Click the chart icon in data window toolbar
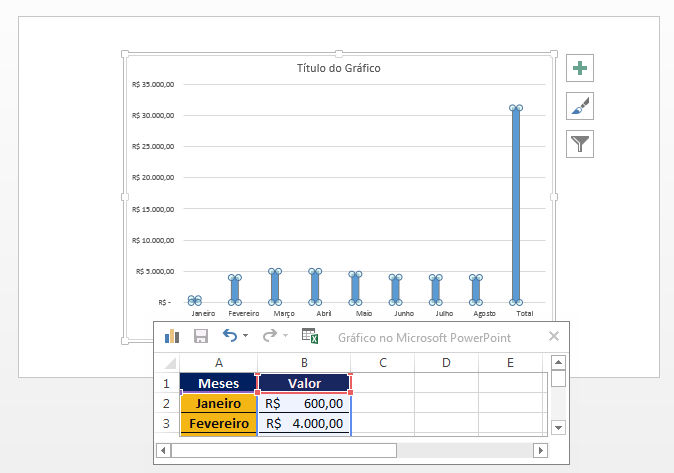 point(171,337)
